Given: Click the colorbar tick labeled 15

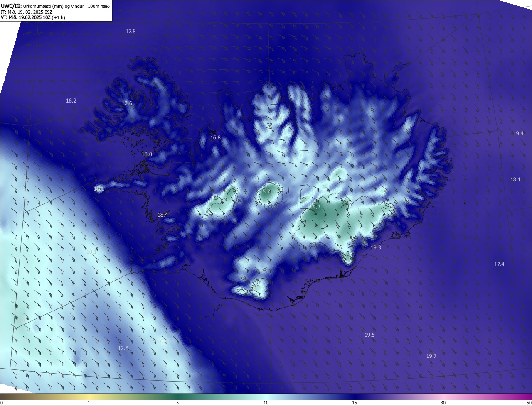Looking at the screenshot, I should [x=355, y=403].
